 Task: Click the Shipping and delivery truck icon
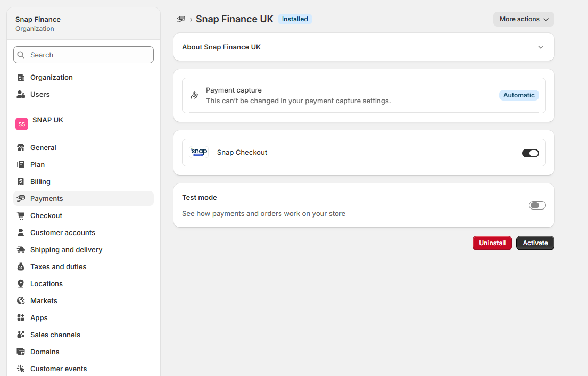click(x=21, y=249)
